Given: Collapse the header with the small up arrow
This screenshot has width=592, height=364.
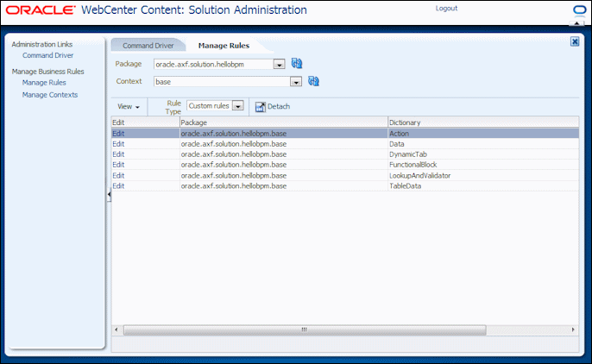Looking at the screenshot, I should click(576, 23).
